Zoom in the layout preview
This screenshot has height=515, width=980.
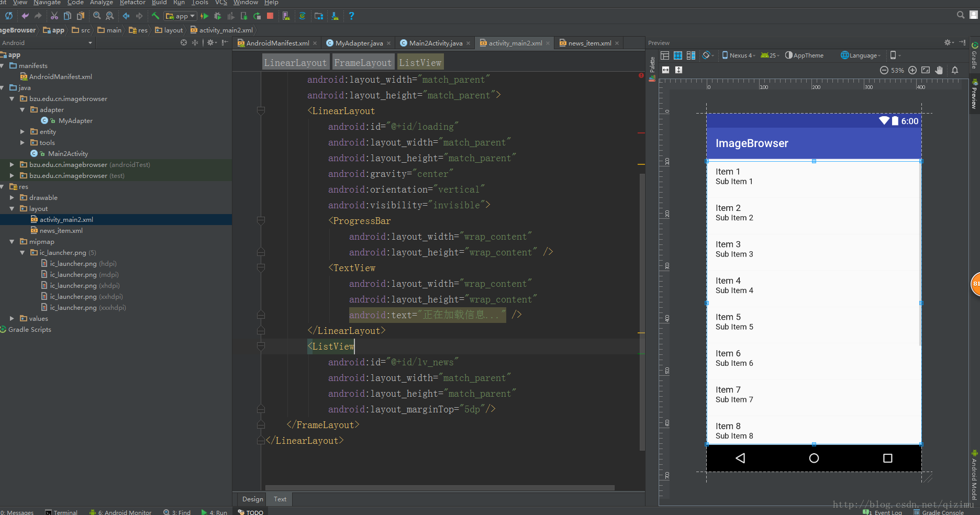(912, 70)
